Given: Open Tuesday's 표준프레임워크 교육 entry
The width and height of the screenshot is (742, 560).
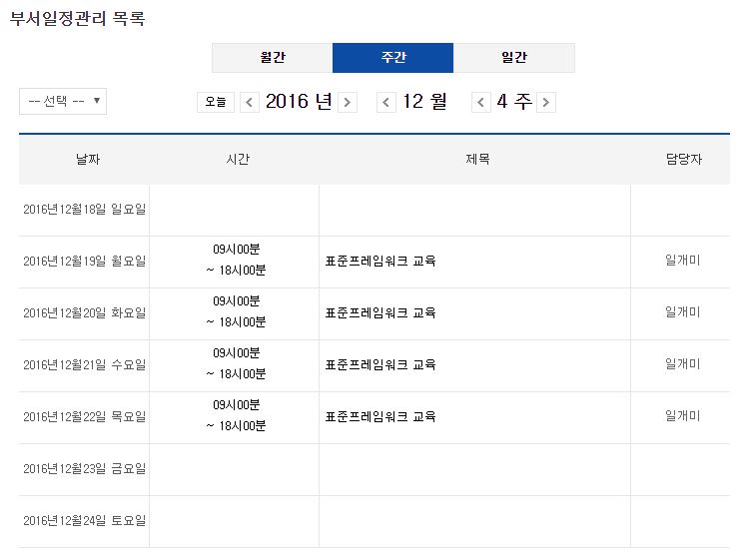Looking at the screenshot, I should (380, 313).
